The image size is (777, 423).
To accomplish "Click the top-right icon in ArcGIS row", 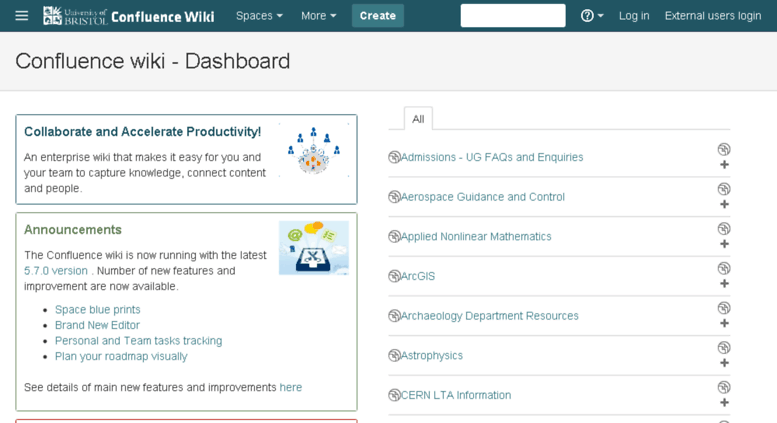I will (x=724, y=268).
